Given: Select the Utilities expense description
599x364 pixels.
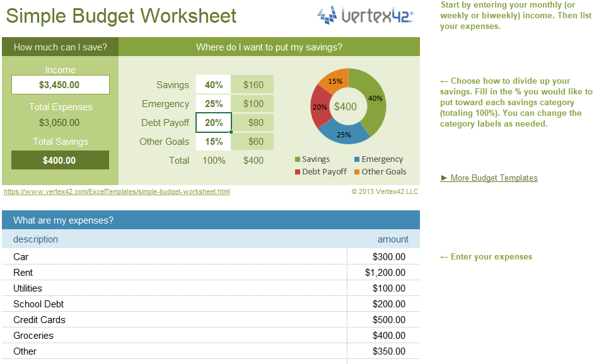Looking at the screenshot, I should tap(28, 288).
